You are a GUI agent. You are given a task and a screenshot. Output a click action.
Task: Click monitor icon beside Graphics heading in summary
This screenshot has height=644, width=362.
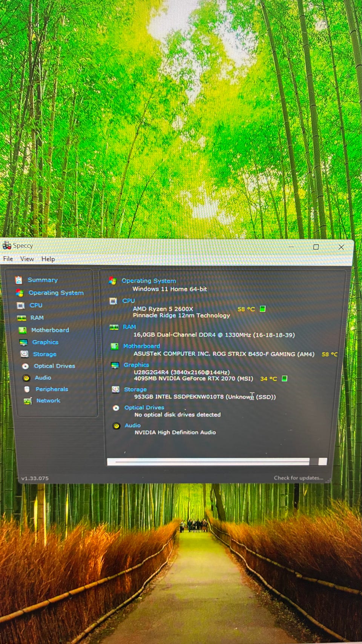tap(115, 365)
